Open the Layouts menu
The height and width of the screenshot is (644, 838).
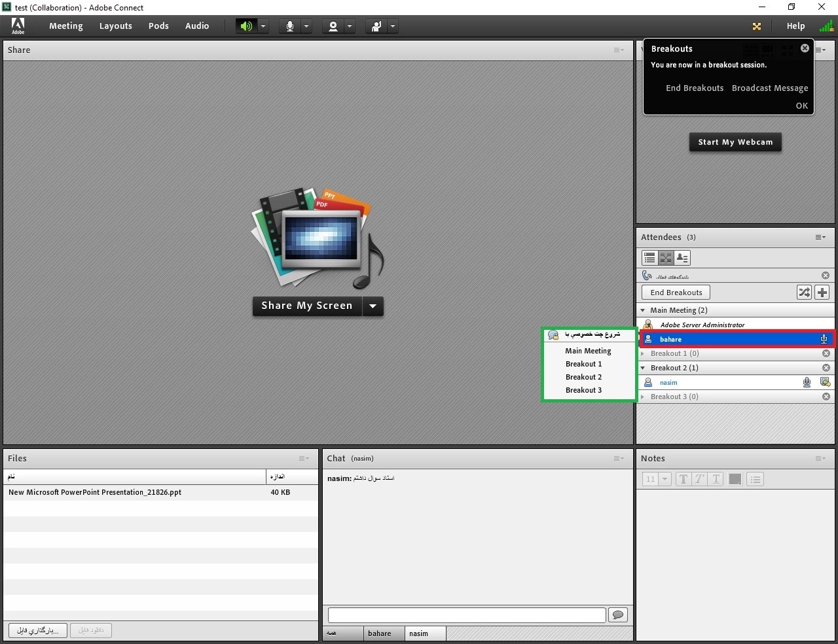click(116, 26)
